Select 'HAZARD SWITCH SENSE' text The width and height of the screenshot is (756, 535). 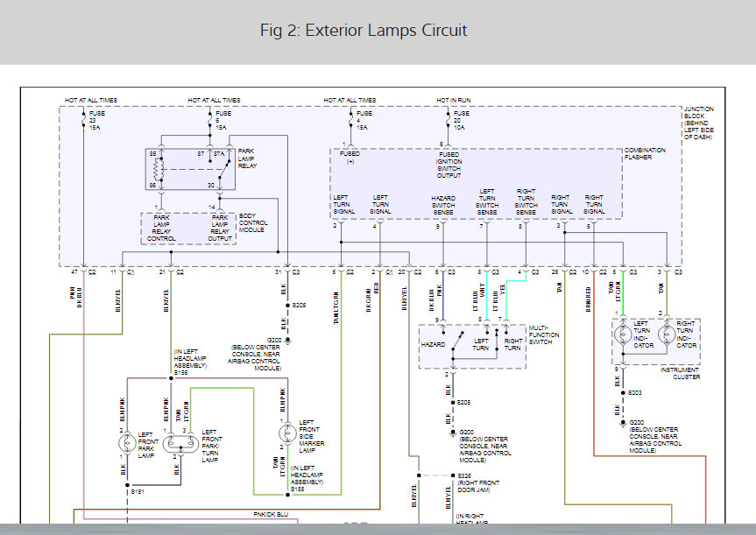(x=443, y=205)
